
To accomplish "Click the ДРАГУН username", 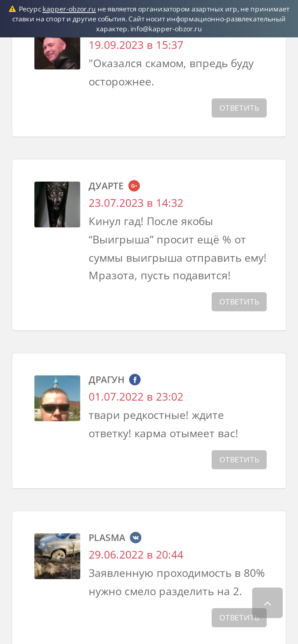I will pos(106,380).
